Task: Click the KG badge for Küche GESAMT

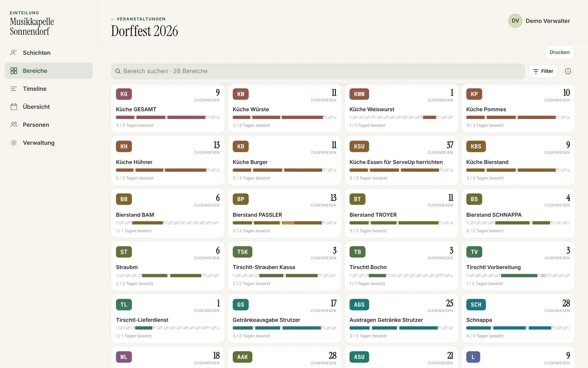Action: click(x=124, y=94)
